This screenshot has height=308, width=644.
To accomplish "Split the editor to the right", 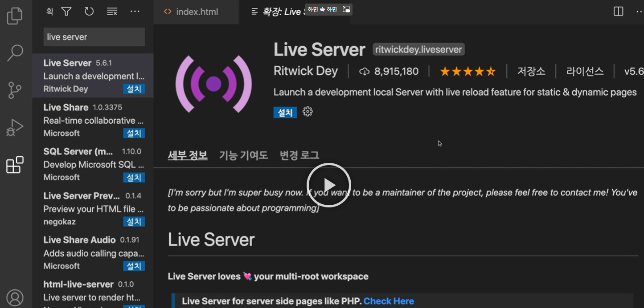I will click(619, 12).
